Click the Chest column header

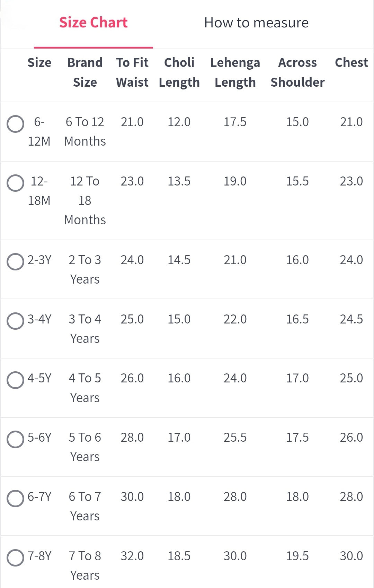(351, 63)
